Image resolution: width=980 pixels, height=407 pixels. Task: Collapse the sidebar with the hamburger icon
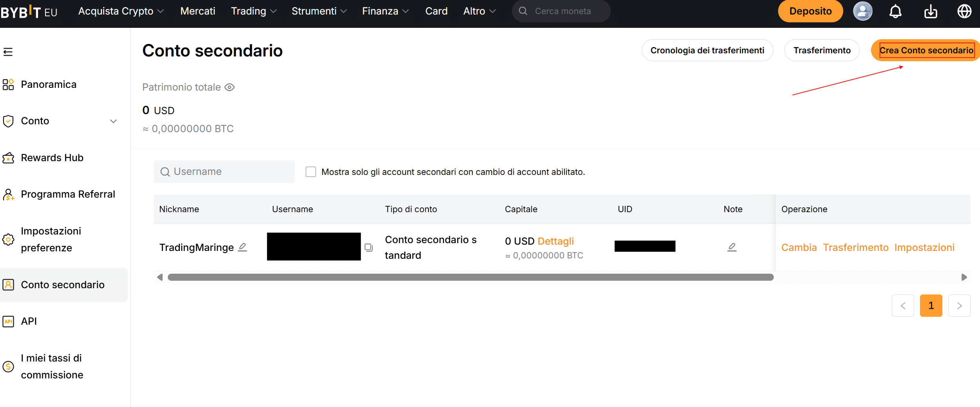point(8,52)
